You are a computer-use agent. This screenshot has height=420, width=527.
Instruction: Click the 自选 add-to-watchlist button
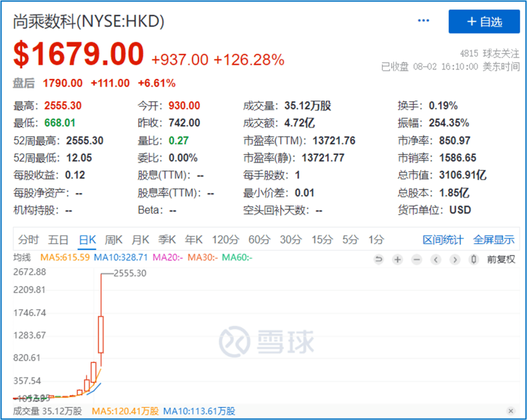click(x=484, y=21)
